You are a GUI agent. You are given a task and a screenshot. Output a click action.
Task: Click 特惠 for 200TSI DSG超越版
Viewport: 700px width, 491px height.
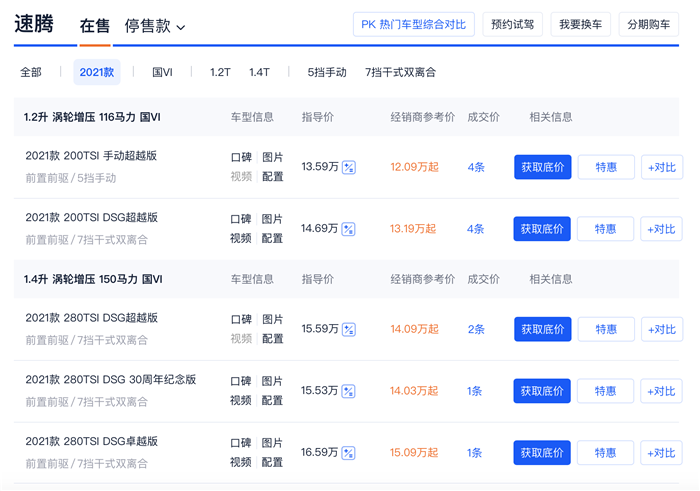605,229
